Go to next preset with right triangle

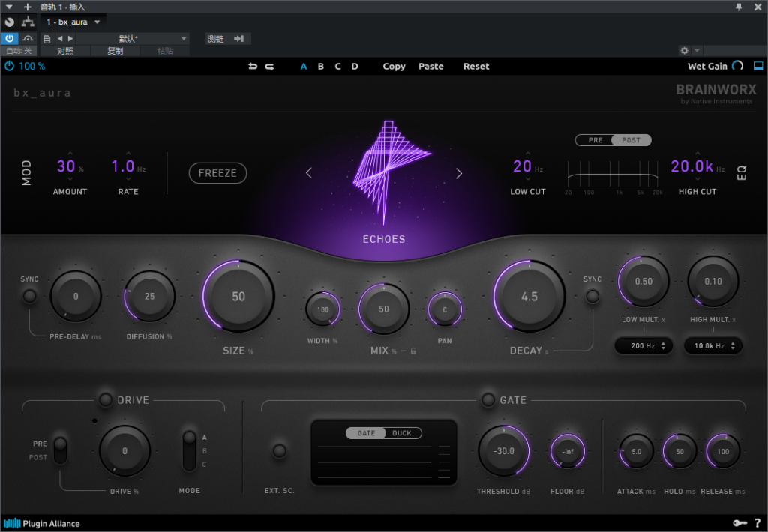(x=70, y=39)
